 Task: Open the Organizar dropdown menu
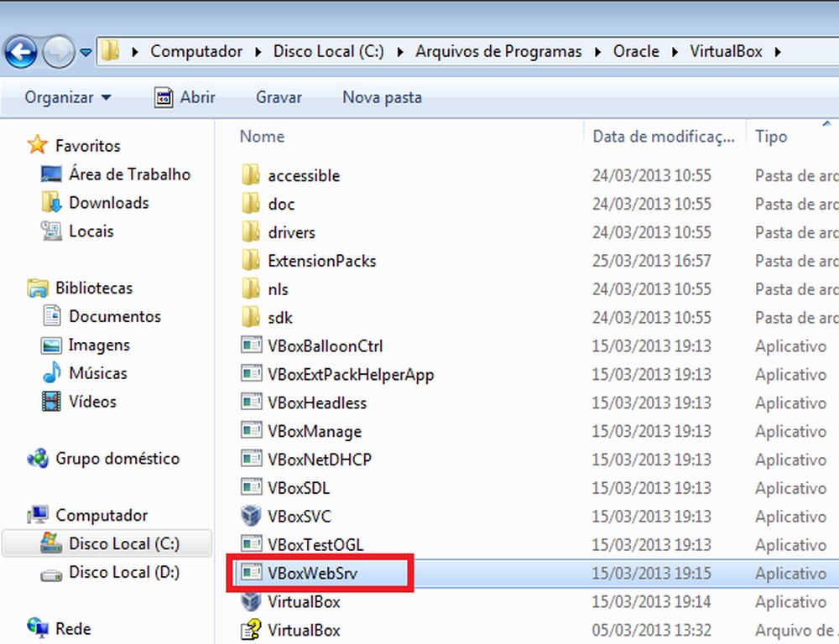[x=66, y=97]
